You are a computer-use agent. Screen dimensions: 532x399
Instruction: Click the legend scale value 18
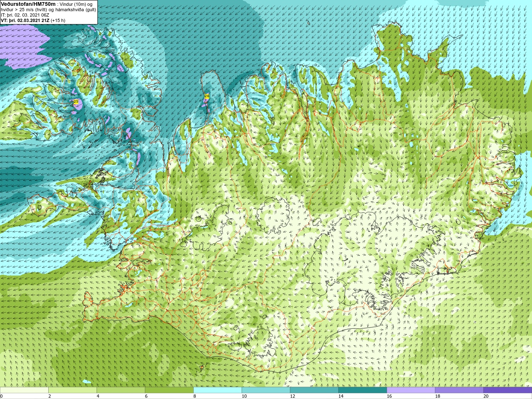[438, 396]
